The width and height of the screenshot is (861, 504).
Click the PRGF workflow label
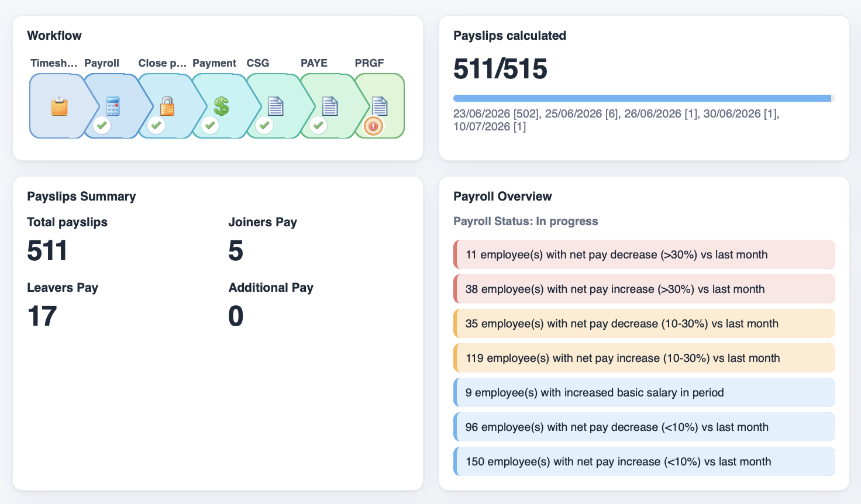coord(370,63)
